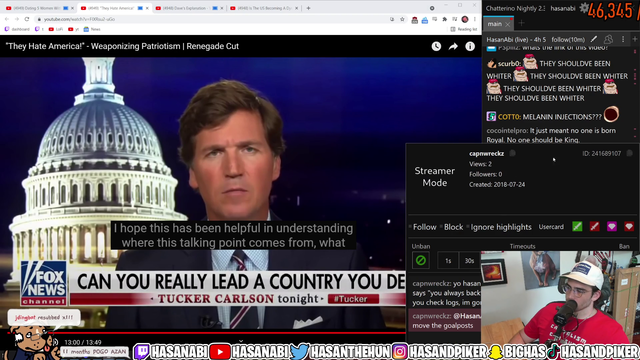Open the Chrome extensions puzzle icon
Screen dimensions: 640x360
444,19
